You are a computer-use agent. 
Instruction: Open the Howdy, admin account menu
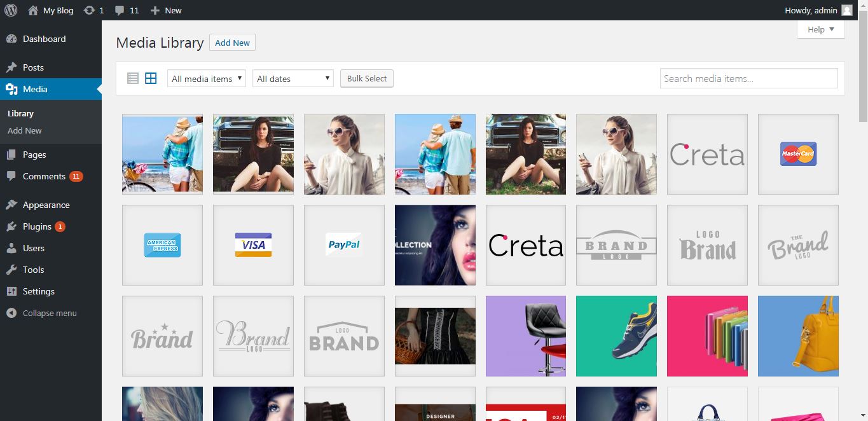(x=819, y=10)
